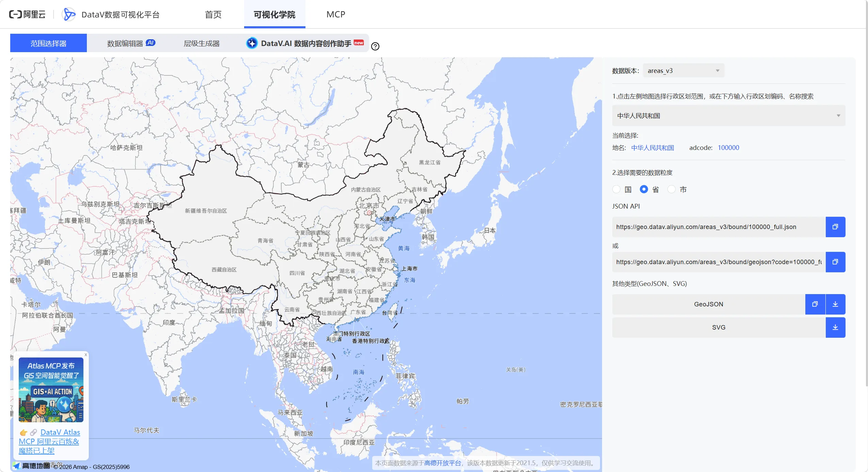The height and width of the screenshot is (472, 868).
Task: Click the 黄海 sea label
Action: click(404, 248)
